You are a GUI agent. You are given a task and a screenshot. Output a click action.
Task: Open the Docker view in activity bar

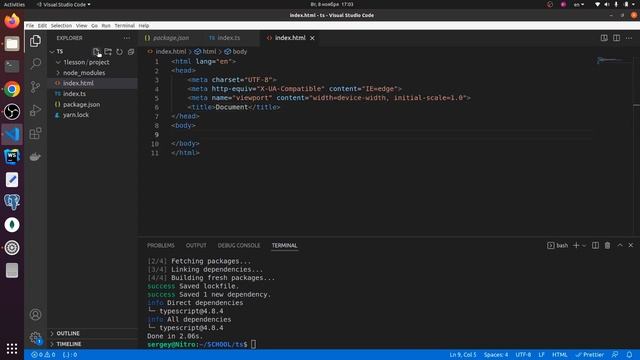[36, 156]
